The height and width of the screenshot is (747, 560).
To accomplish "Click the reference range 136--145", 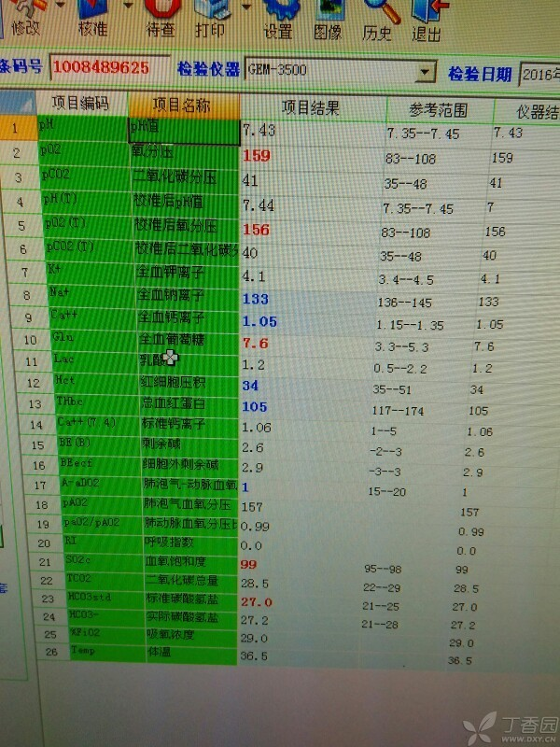I will [404, 303].
